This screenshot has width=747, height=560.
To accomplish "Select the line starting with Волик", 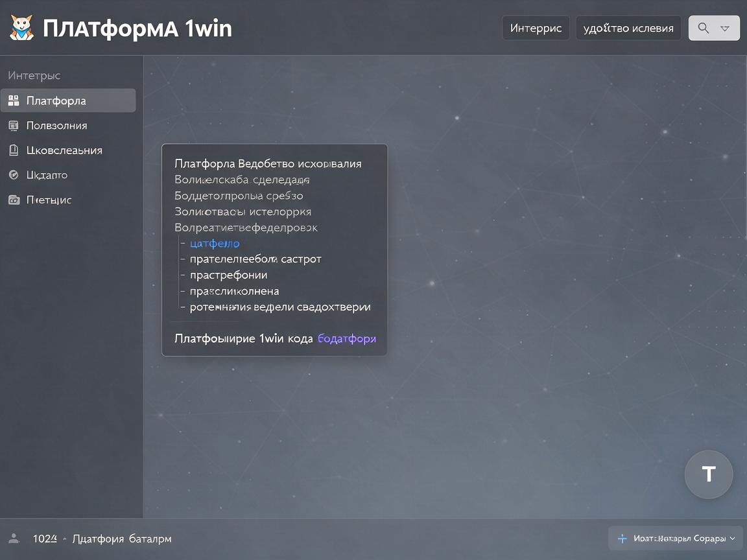I will 242,180.
